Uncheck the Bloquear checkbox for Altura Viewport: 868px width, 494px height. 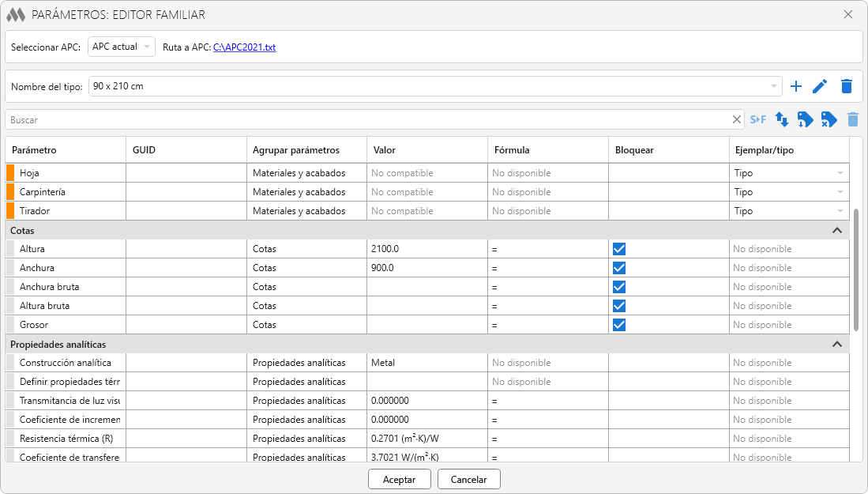[619, 249]
